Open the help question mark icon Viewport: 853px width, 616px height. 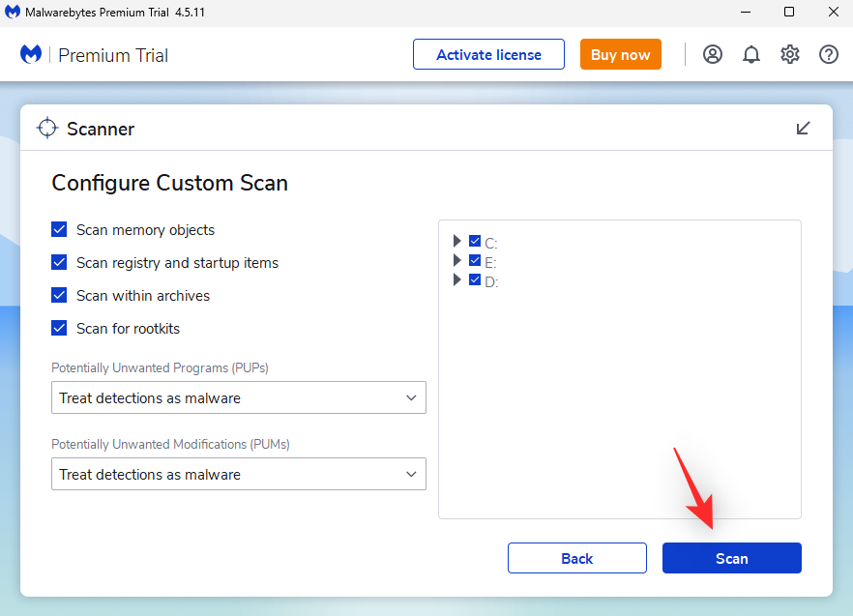[x=829, y=54]
